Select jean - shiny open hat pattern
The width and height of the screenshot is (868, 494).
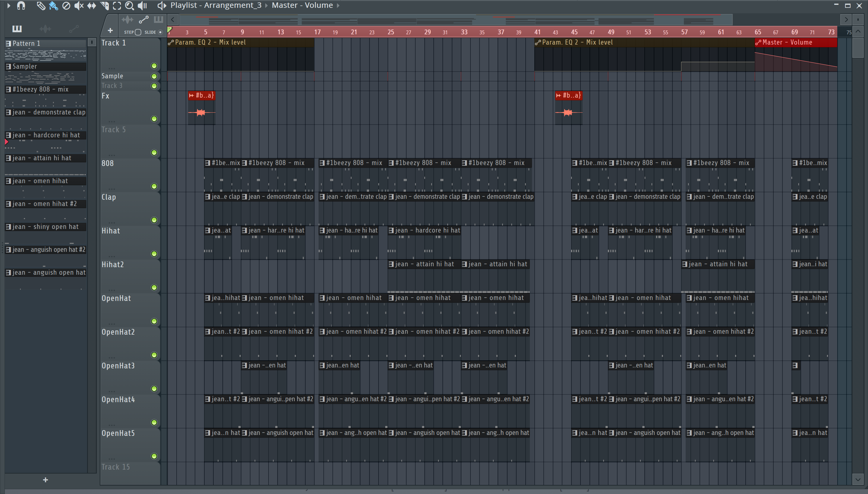click(46, 227)
